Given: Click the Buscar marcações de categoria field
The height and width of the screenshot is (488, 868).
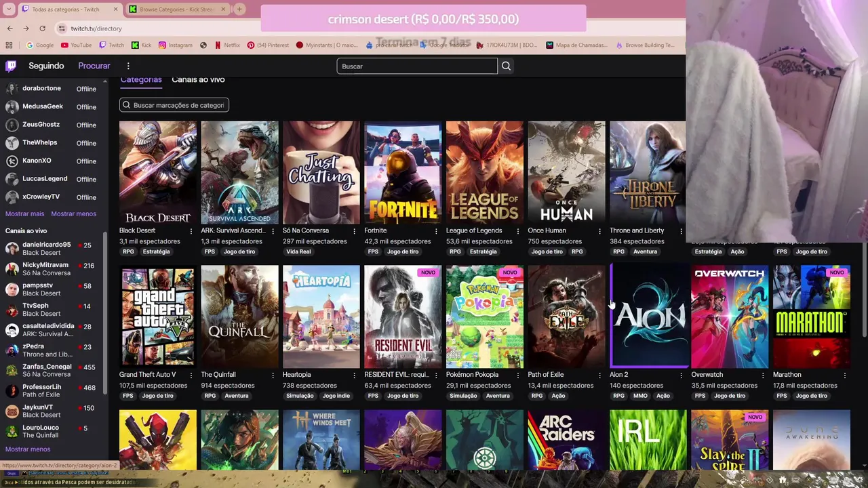Looking at the screenshot, I should coord(174,105).
